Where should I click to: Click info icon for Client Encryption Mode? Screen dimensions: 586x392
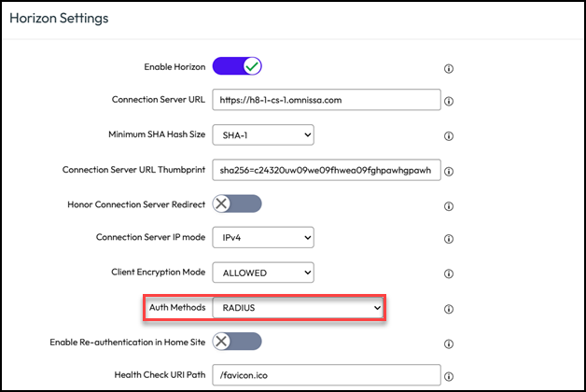(x=449, y=273)
